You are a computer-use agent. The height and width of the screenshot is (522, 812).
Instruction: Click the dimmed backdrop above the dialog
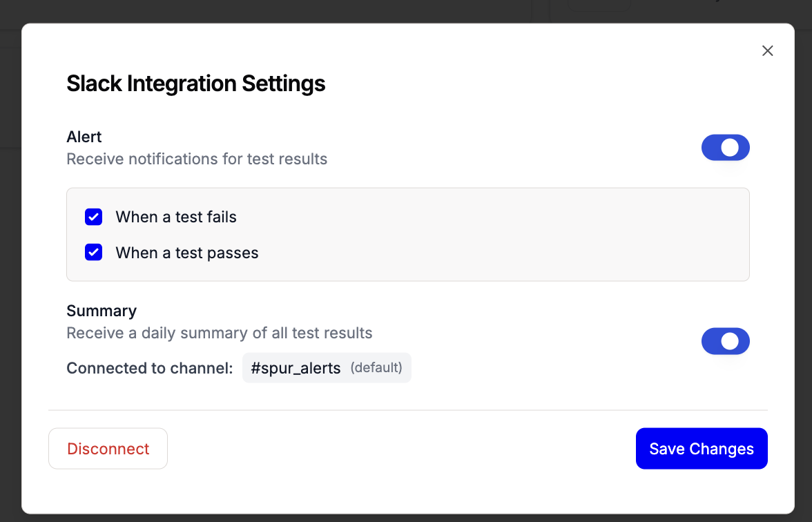[276, 11]
